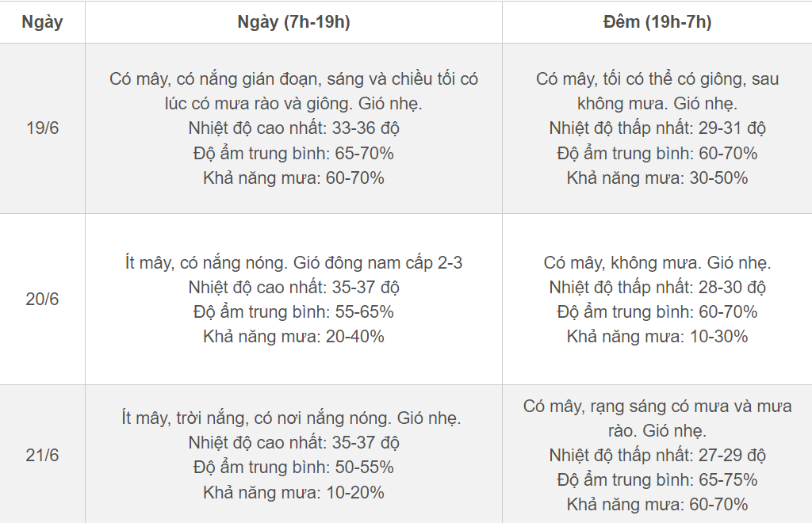This screenshot has width=812, height=523.
Task: Click "Khả năng mưa: 10-20%" text
Action: click(x=293, y=493)
